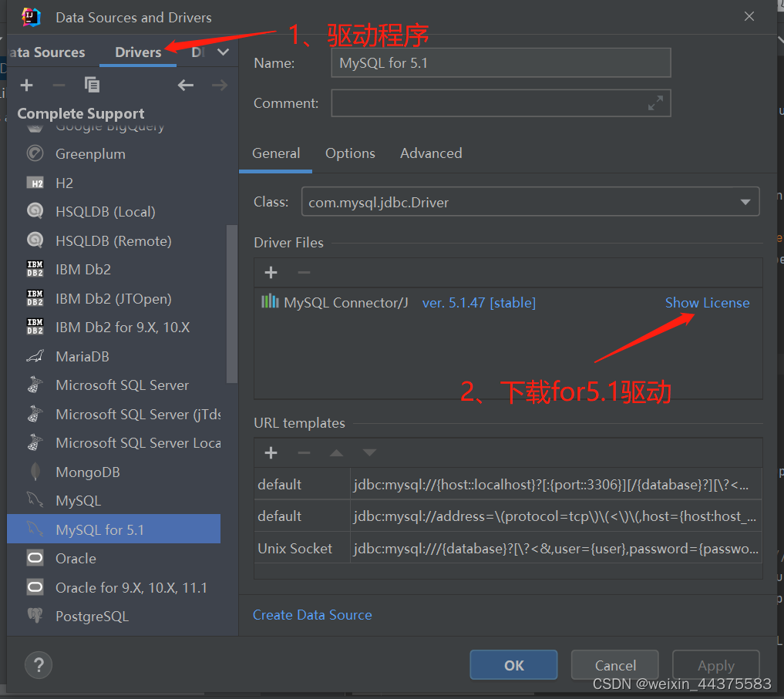784x699 pixels.
Task: Select Microsoft SQL Server (jTds) driver
Action: (113, 414)
